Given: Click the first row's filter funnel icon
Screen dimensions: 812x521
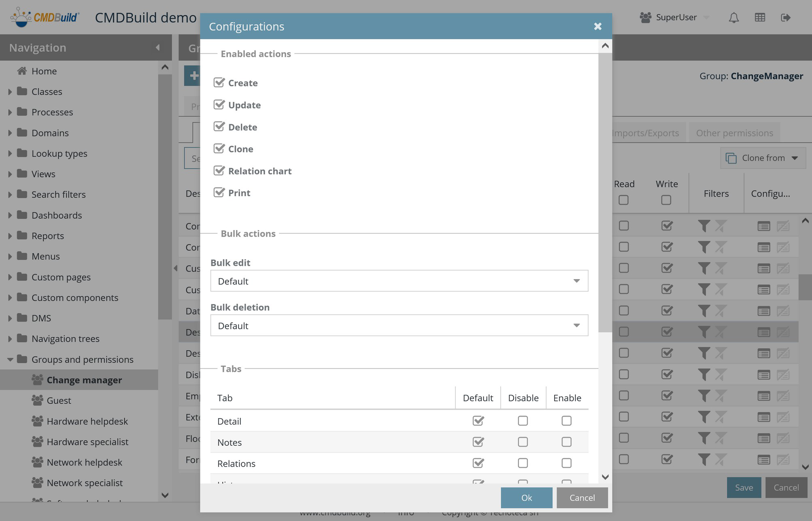Looking at the screenshot, I should tap(704, 226).
